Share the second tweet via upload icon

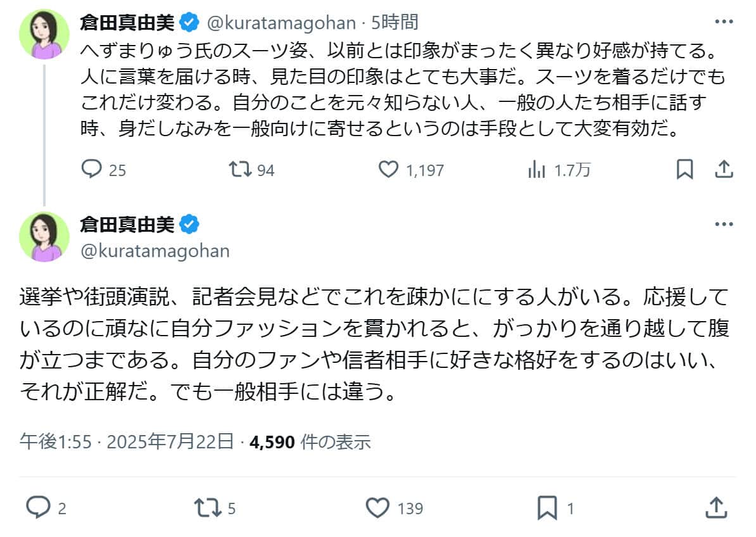tap(717, 508)
